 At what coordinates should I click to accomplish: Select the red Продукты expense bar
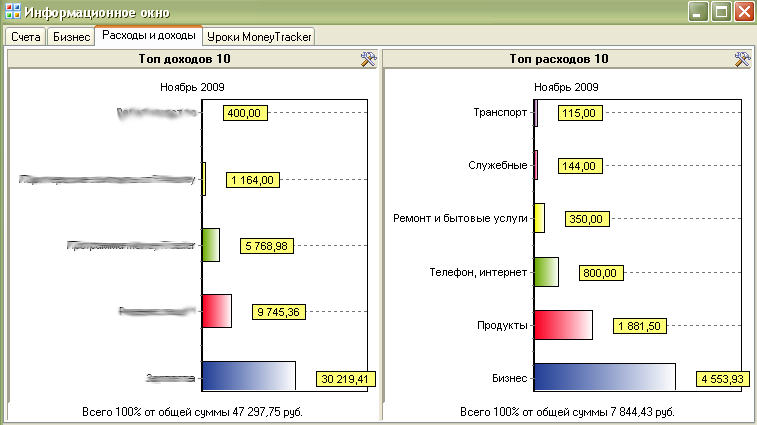[563, 325]
